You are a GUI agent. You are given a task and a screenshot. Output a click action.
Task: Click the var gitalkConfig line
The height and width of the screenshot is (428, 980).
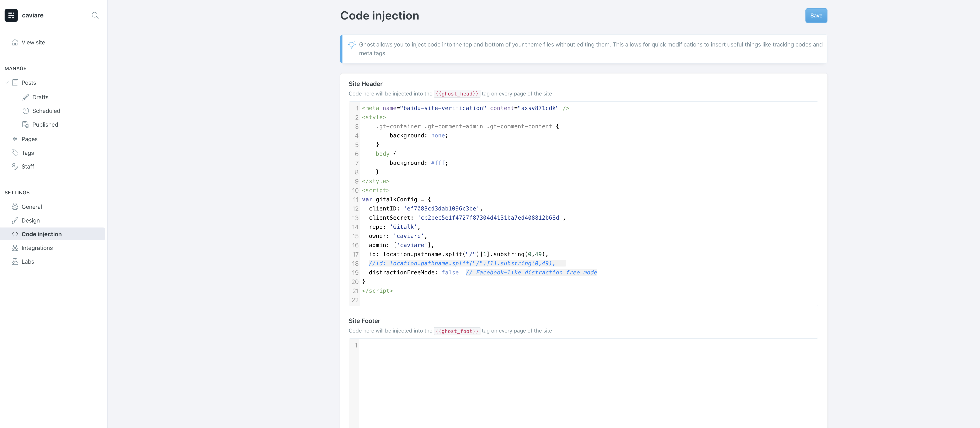tap(396, 199)
